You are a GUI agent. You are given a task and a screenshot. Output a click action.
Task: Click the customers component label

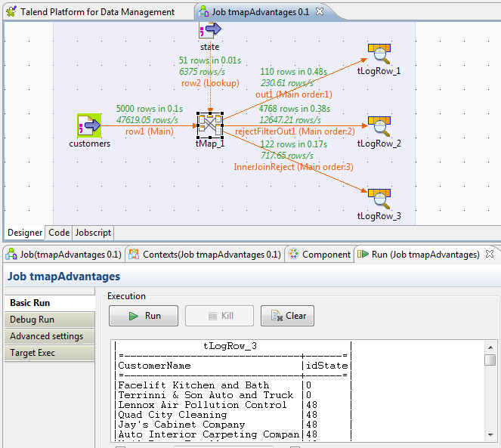coord(89,144)
